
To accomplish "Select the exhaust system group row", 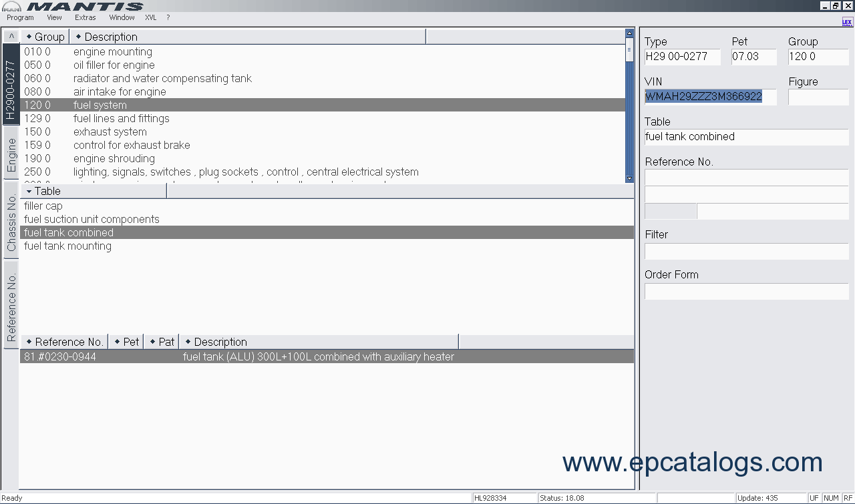I will [x=110, y=132].
